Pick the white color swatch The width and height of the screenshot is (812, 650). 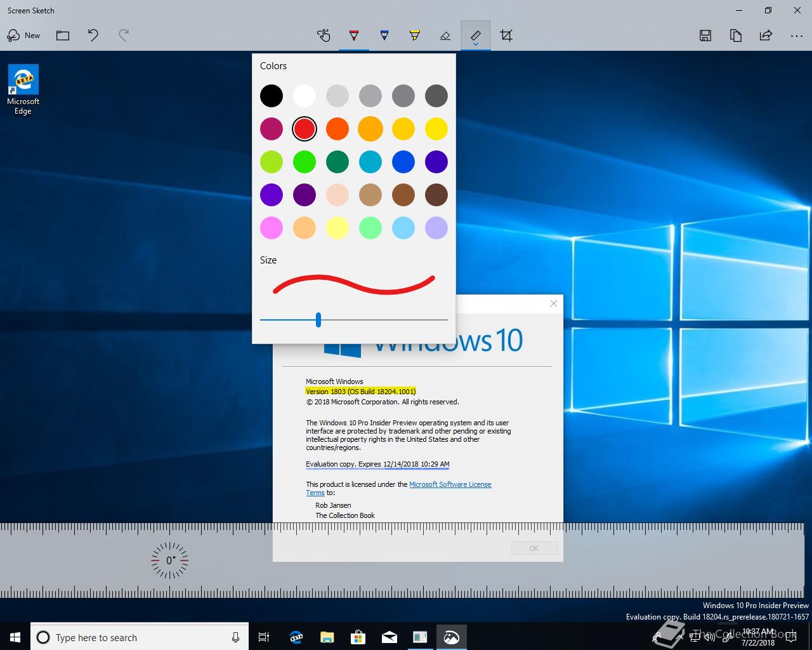coord(304,96)
